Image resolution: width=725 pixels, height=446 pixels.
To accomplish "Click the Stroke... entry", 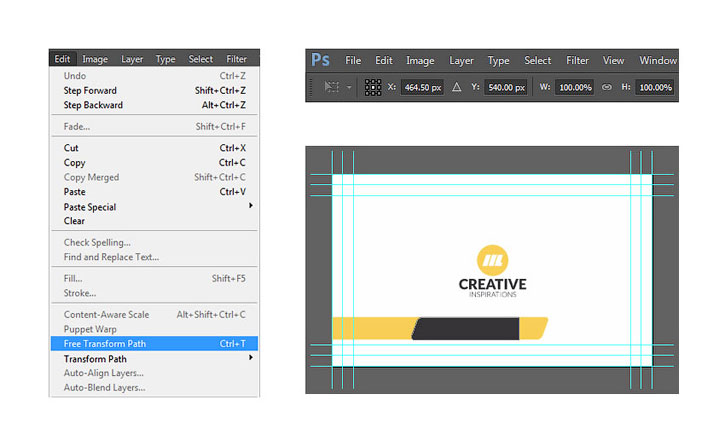I will click(154, 293).
